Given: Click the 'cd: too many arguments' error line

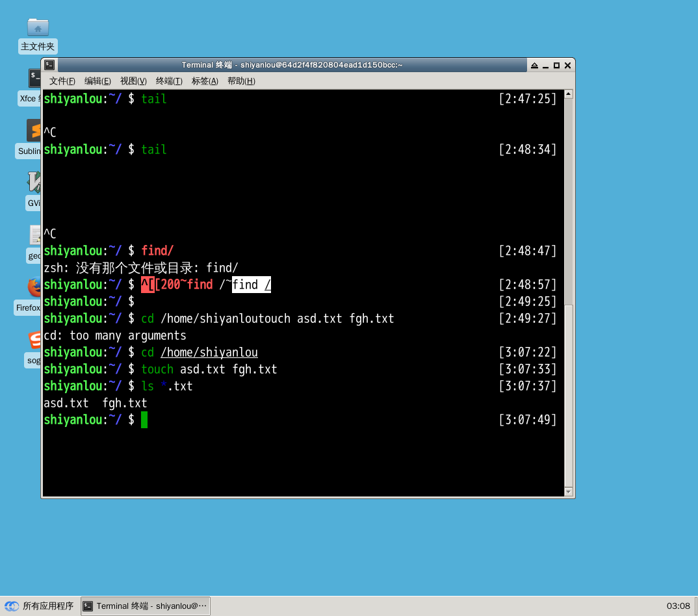Looking at the screenshot, I should (x=115, y=335).
